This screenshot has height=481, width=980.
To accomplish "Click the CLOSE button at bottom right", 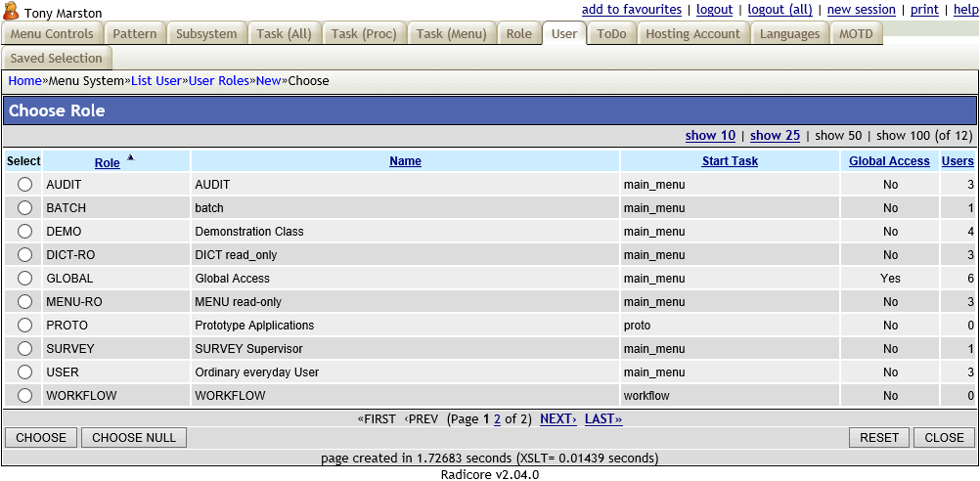I will click(x=944, y=438).
